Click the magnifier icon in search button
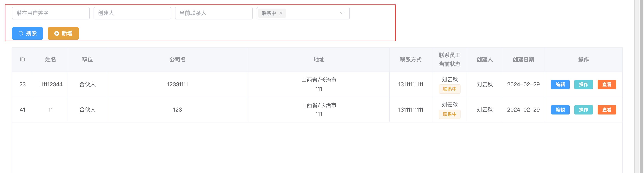The width and height of the screenshot is (644, 173). click(21, 33)
